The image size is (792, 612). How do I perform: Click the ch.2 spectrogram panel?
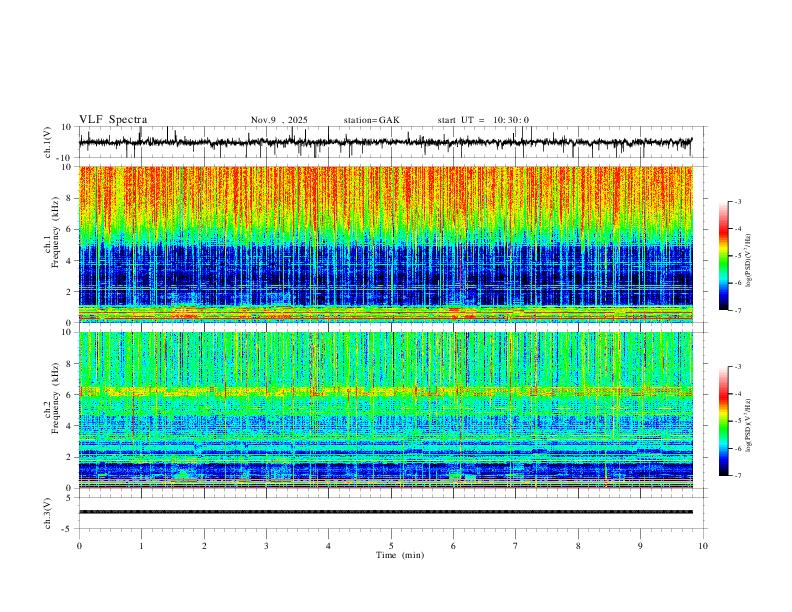[386, 410]
